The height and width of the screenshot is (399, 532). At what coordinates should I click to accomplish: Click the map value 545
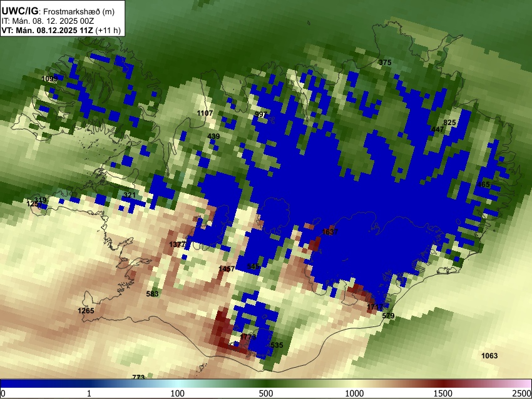coord(253,266)
